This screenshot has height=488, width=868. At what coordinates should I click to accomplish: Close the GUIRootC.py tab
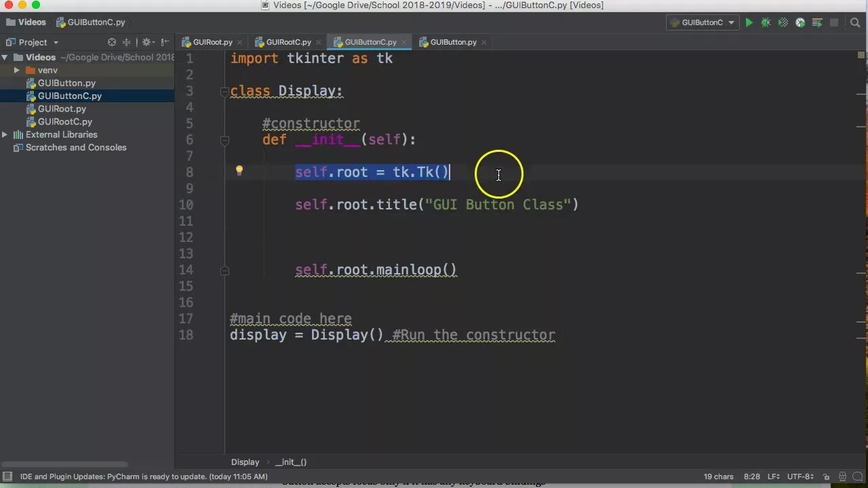click(319, 42)
